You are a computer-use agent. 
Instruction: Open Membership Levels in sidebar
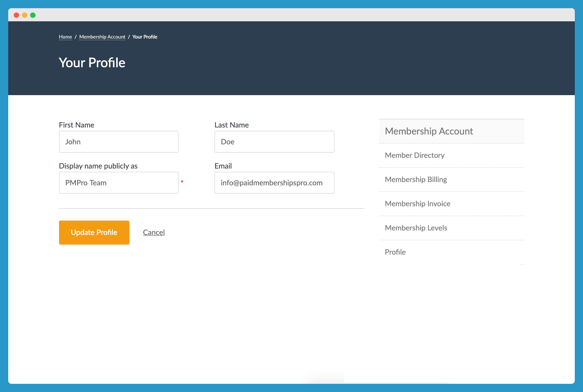(x=452, y=228)
